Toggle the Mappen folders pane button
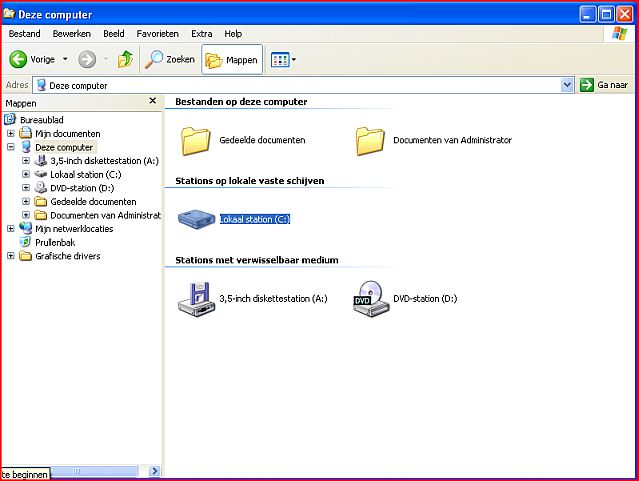639x481 pixels. click(x=231, y=60)
